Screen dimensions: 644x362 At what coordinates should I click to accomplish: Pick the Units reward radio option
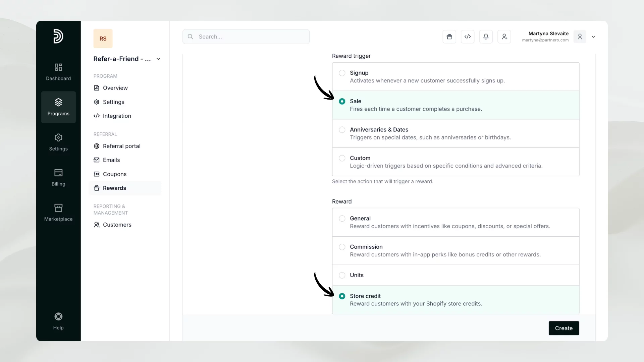342,275
